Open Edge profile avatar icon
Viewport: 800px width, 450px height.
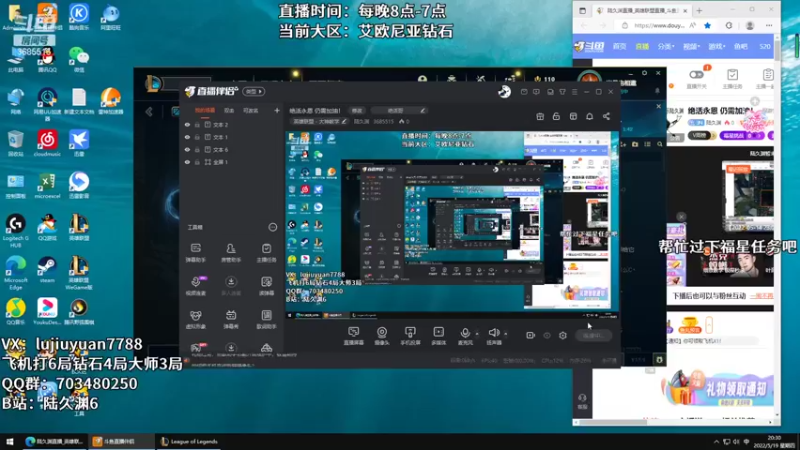tap(750, 26)
